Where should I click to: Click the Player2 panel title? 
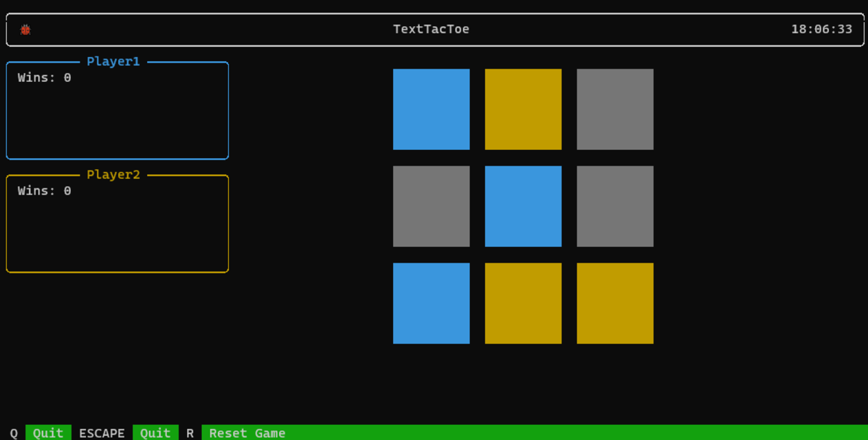tap(113, 175)
